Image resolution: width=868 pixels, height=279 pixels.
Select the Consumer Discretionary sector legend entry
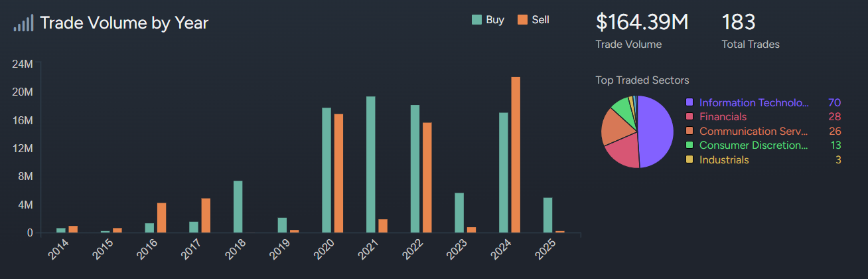click(x=753, y=145)
